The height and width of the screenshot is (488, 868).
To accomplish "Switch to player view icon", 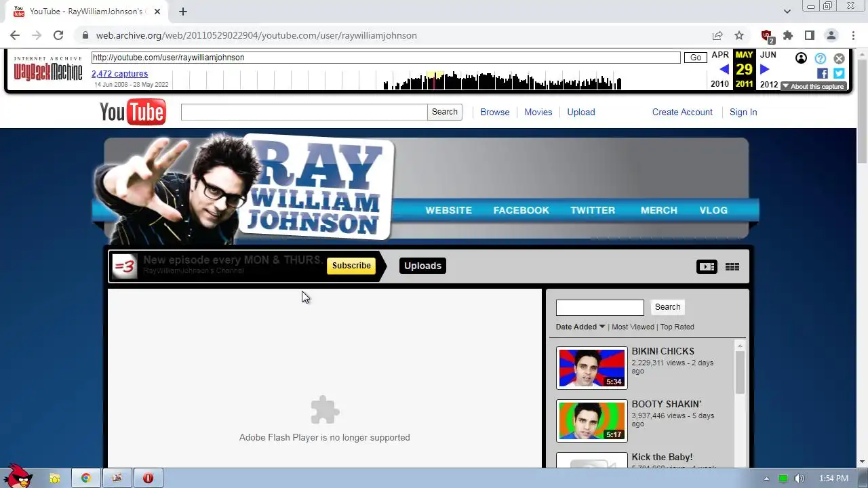I will pyautogui.click(x=707, y=267).
